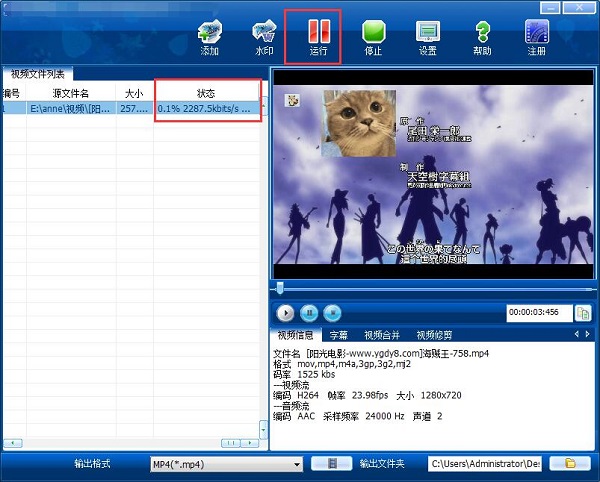Select the 视频文件列表 tab
Viewport: 600px width, 482px height.
[38, 74]
